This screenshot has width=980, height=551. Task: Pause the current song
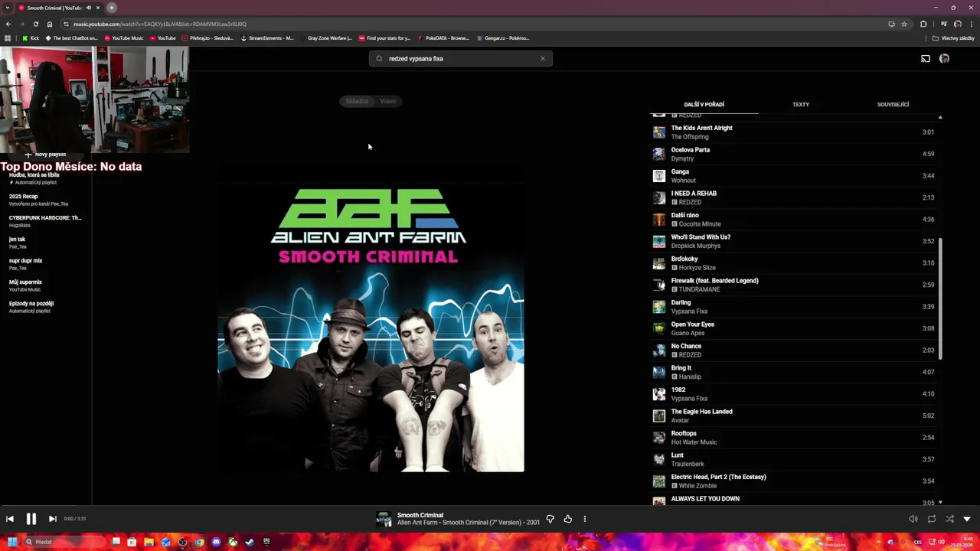tap(31, 519)
